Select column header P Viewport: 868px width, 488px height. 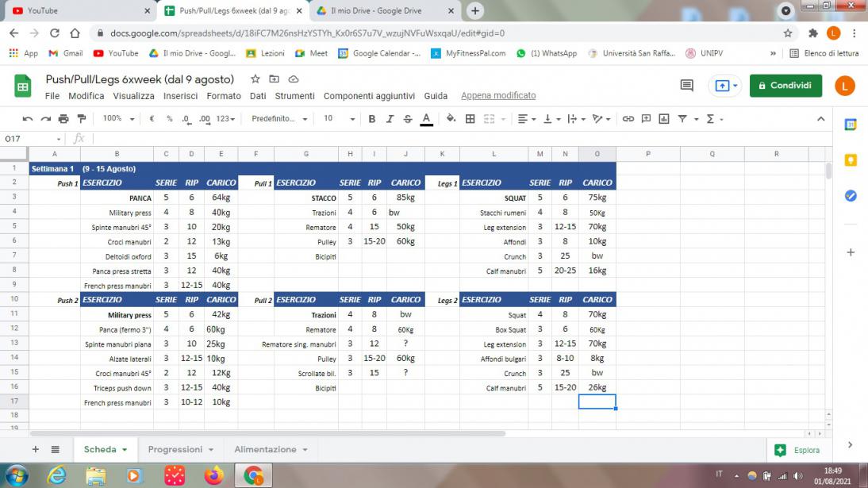[x=647, y=154]
